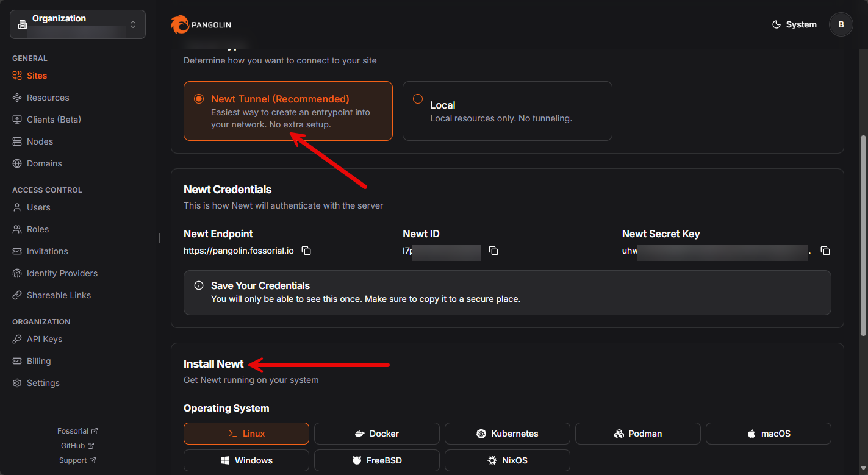Image resolution: width=868 pixels, height=475 pixels.
Task: Choose the Windows install button
Action: (x=246, y=460)
